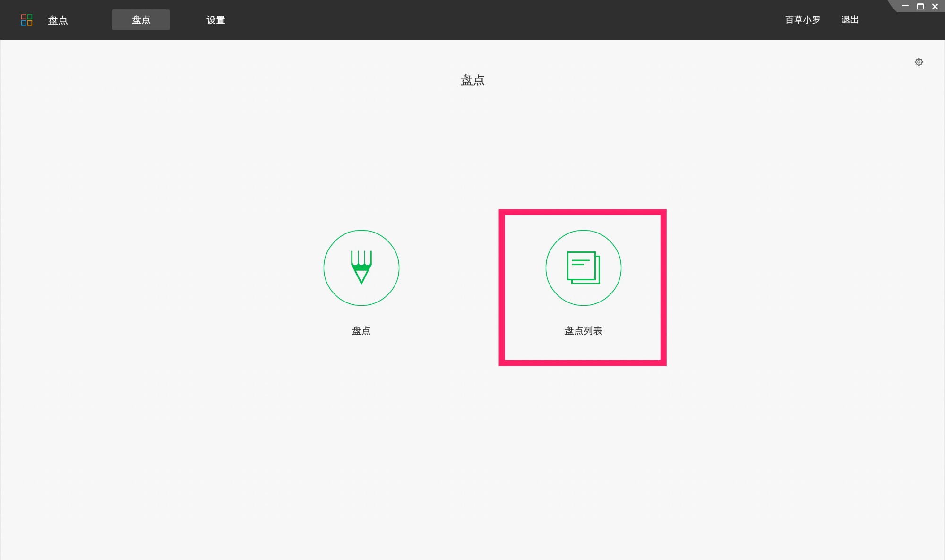The height and width of the screenshot is (560, 945).
Task: Close the window with the X button
Action: [935, 7]
